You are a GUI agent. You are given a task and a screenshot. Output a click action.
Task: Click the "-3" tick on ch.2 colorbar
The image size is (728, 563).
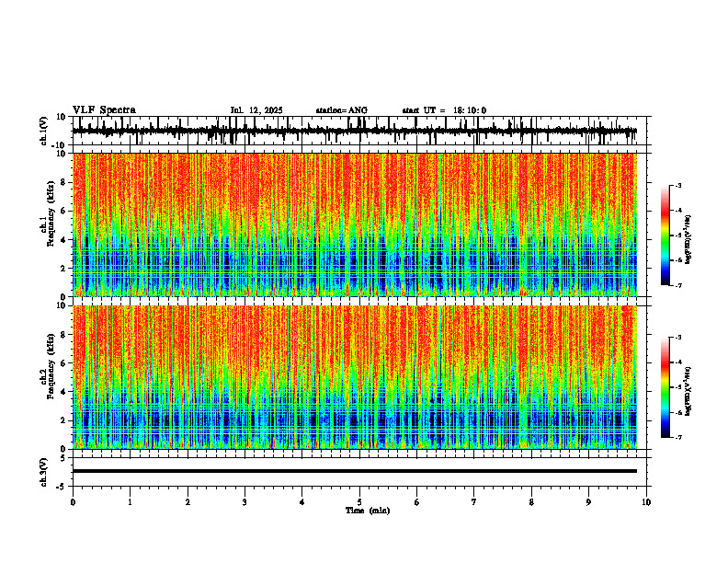tap(677, 338)
